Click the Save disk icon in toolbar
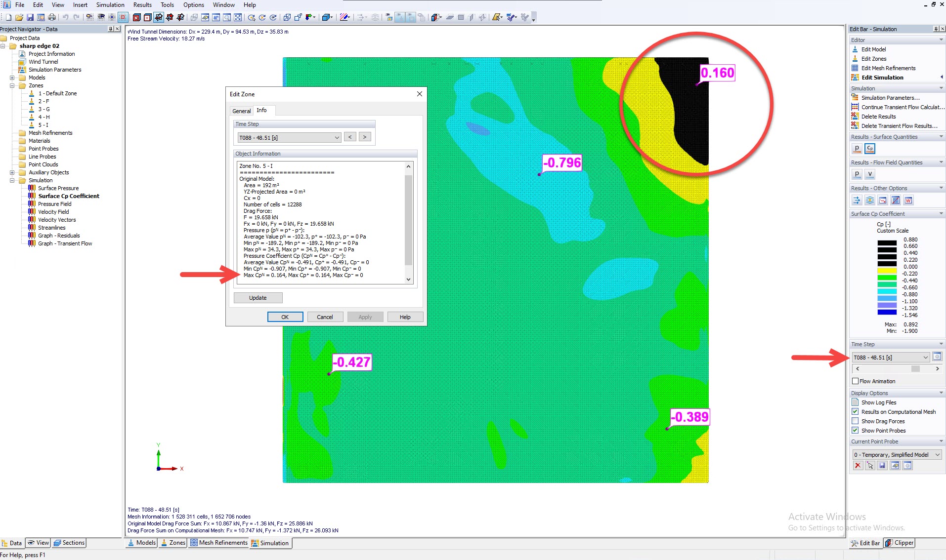Image resolution: width=946 pixels, height=560 pixels. [x=30, y=17]
